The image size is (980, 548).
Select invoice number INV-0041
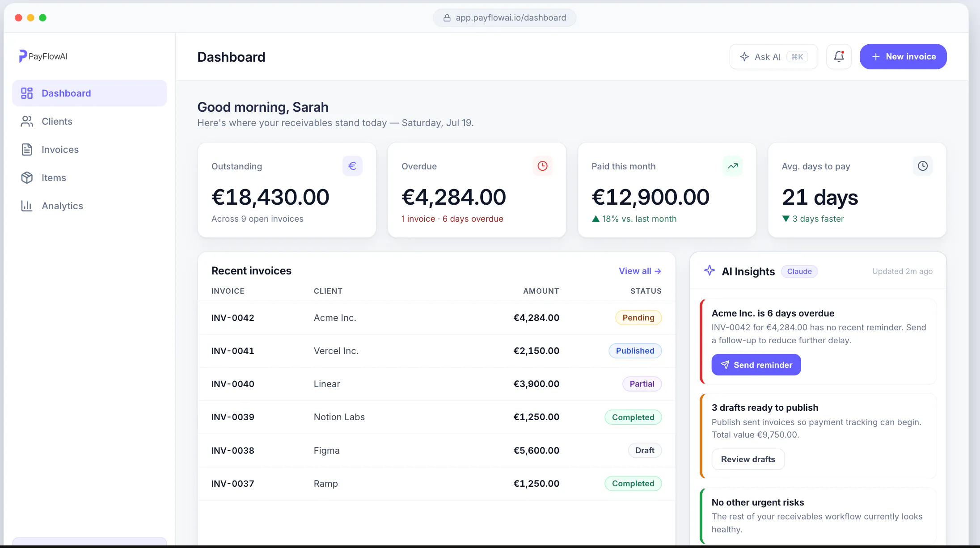[232, 351]
